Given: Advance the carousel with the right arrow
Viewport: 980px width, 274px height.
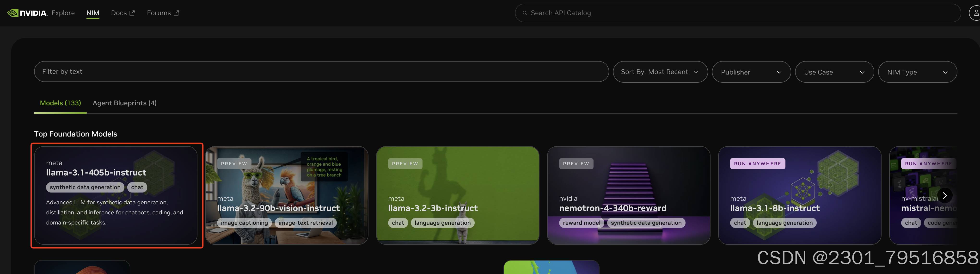Looking at the screenshot, I should [x=945, y=195].
